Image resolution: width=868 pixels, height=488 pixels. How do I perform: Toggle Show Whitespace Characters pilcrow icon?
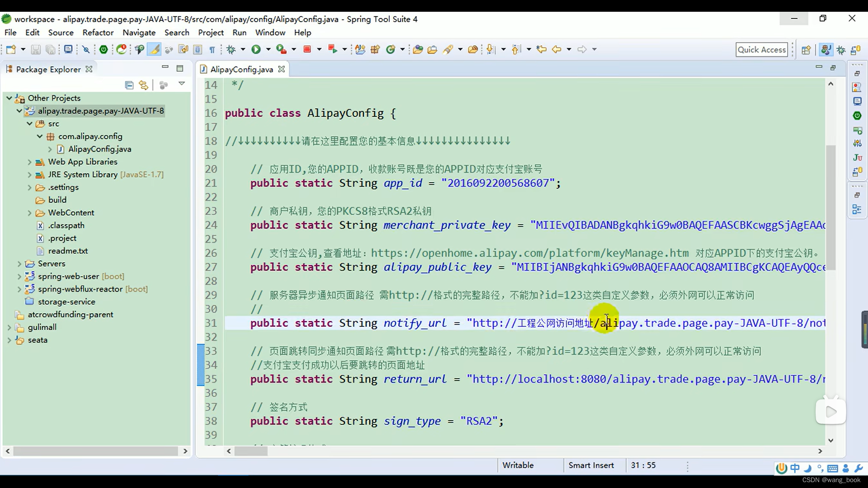click(x=212, y=49)
